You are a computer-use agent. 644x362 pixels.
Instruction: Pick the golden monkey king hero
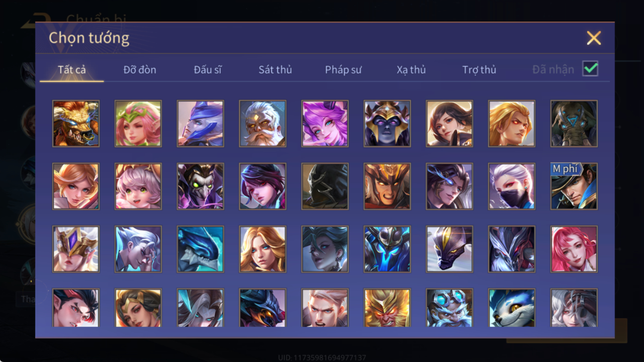(x=387, y=308)
